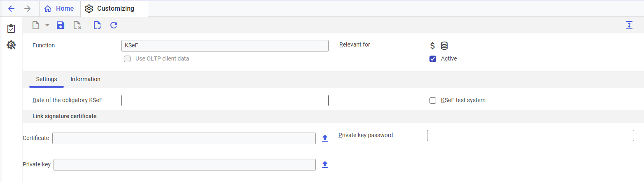Viewport: 644px width, 182px height.
Task: Open the New document dropdown arrow
Action: tap(47, 25)
